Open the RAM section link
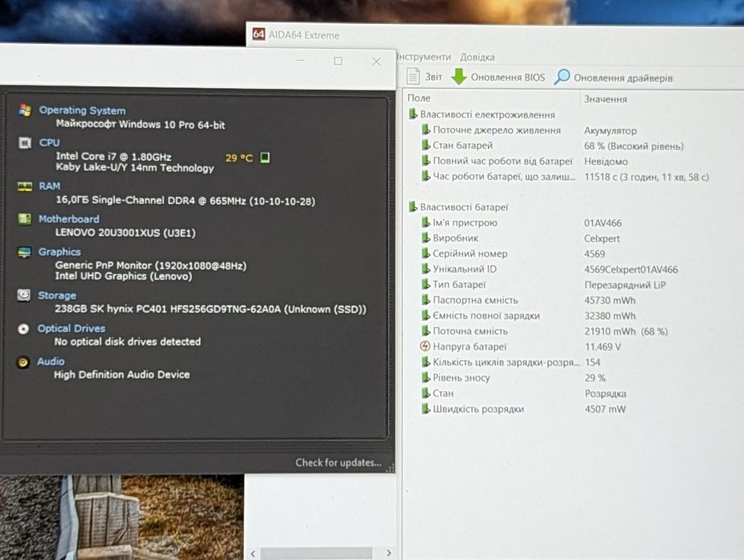The height and width of the screenshot is (560, 744). pyautogui.click(x=50, y=186)
